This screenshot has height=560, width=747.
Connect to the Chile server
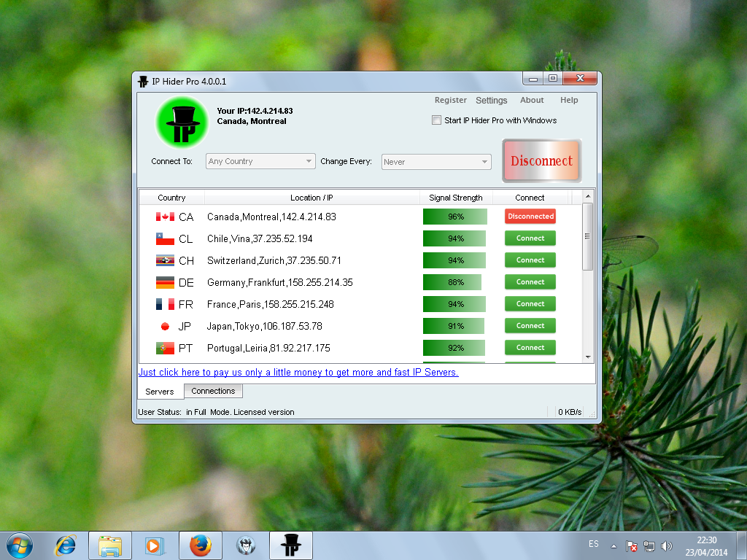coord(530,238)
